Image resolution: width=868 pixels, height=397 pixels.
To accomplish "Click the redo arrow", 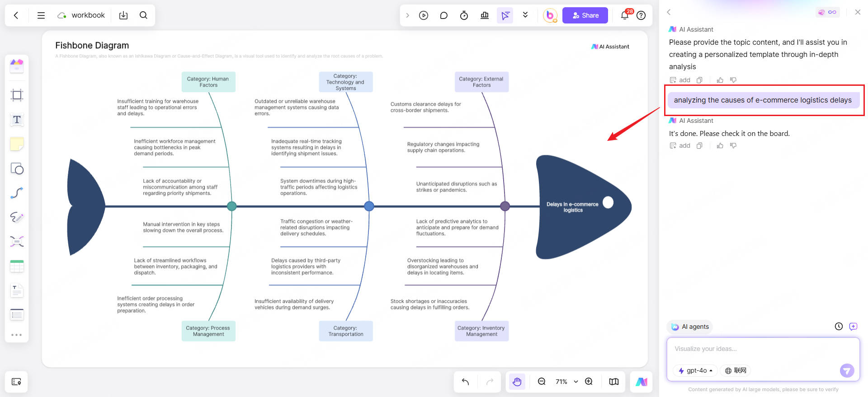I will click(x=490, y=382).
